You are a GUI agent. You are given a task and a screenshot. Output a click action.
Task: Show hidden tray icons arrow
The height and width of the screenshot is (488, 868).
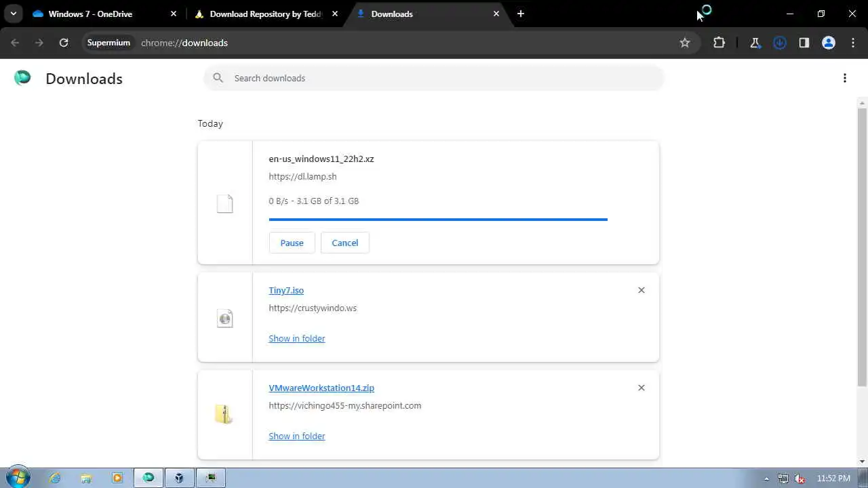tap(766, 478)
